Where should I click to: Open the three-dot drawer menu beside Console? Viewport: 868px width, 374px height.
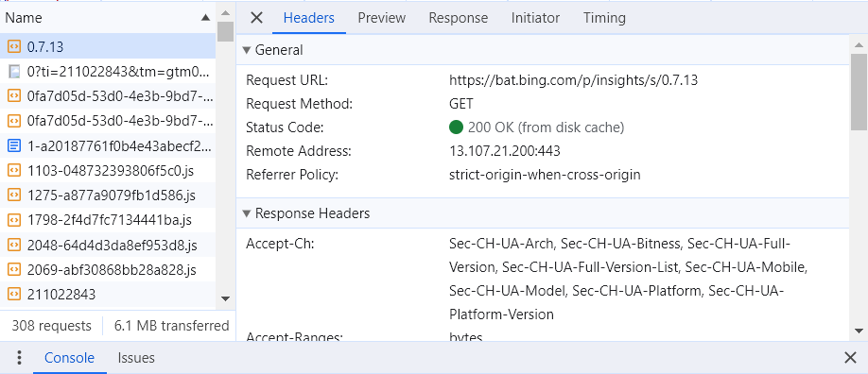(x=19, y=358)
